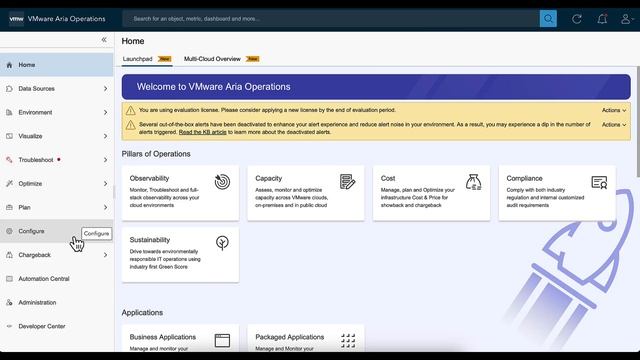Click the Developer Center sidebar icon
640x360 pixels.
(9, 326)
